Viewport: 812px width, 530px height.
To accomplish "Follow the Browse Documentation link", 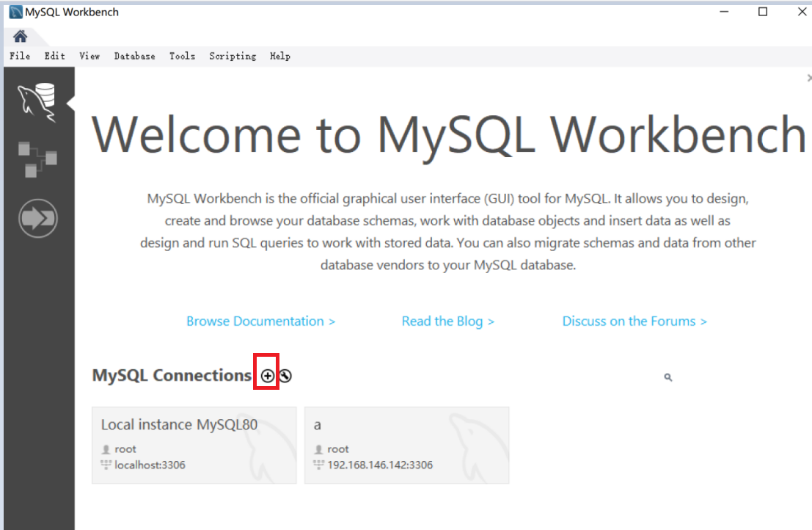I will point(261,322).
